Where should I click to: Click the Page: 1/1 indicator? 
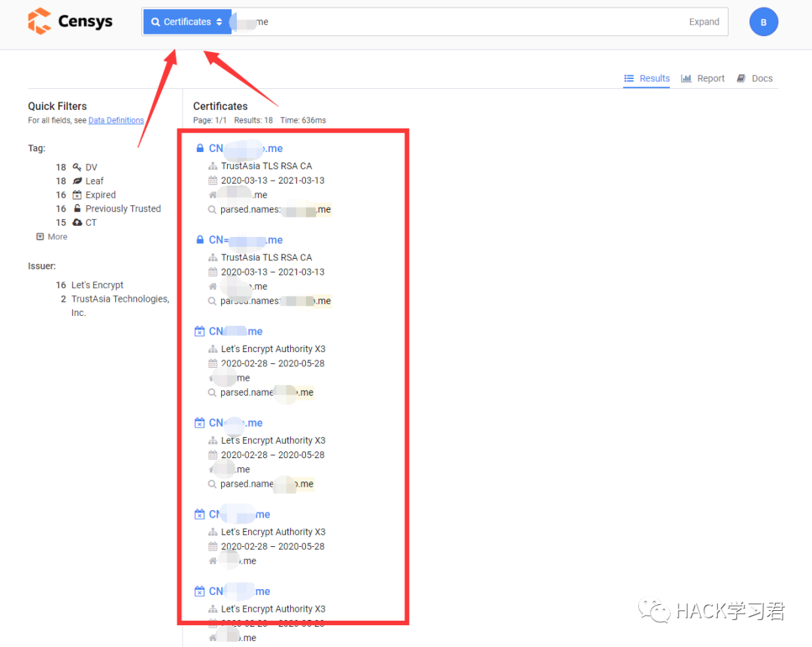210,120
